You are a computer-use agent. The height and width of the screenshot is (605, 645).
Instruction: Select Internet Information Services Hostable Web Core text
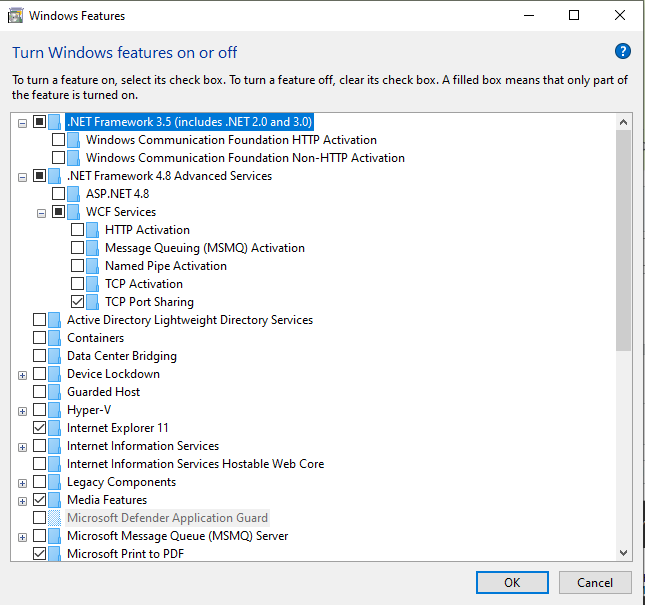click(195, 464)
